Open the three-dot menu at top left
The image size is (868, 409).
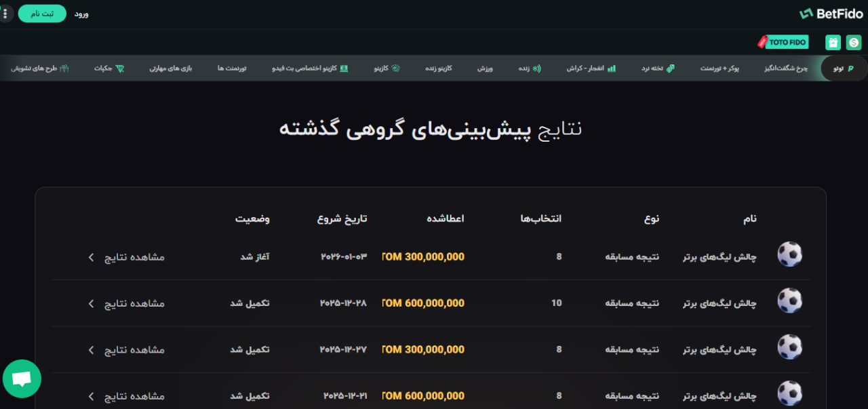pos(5,13)
